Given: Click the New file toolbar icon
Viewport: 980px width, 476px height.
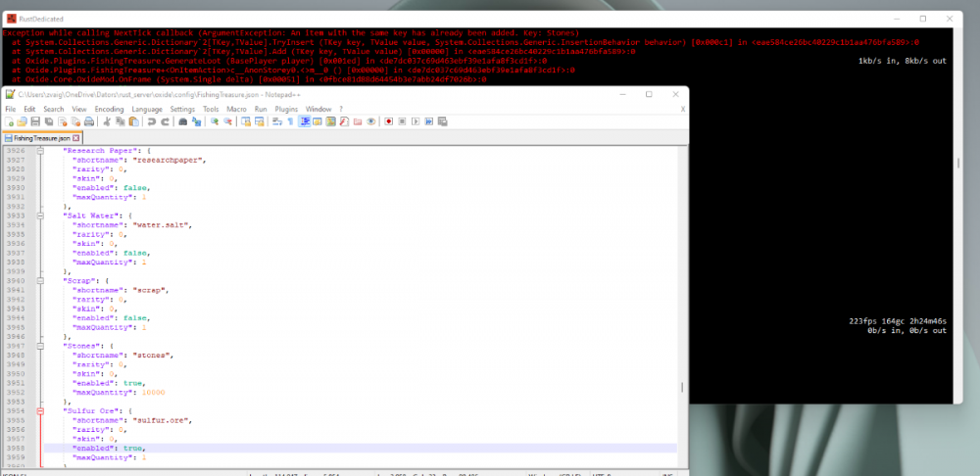Looking at the screenshot, I should [x=11, y=121].
